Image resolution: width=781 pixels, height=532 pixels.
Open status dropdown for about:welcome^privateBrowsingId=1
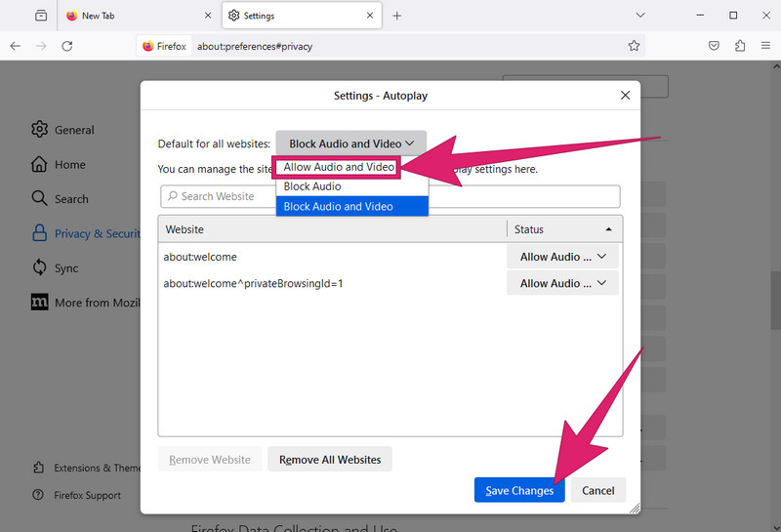(563, 283)
